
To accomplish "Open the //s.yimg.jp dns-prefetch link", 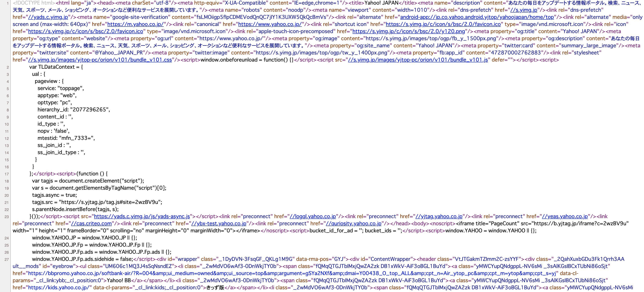I will pyautogui.click(x=523, y=10).
